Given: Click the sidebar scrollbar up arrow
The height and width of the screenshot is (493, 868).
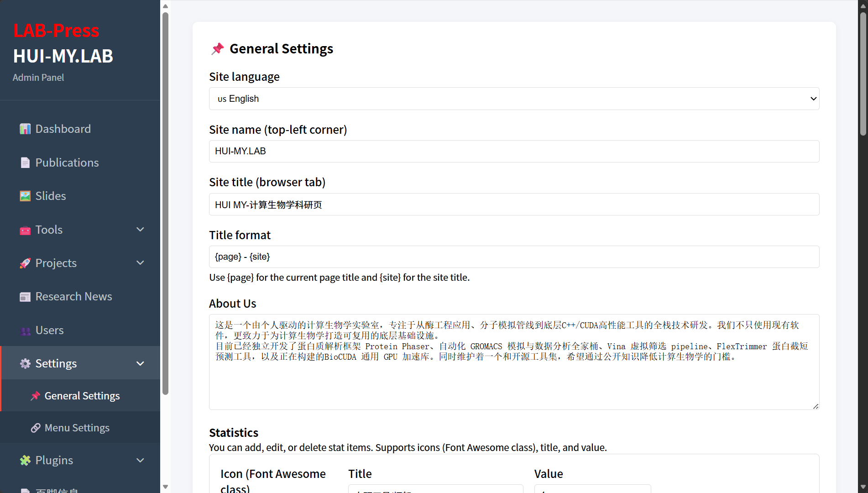Looking at the screenshot, I should (165, 6).
